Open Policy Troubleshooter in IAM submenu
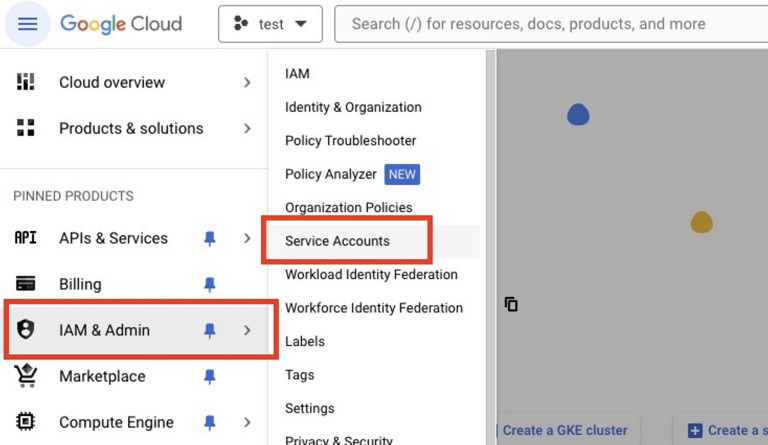The image size is (768, 445). [x=350, y=141]
